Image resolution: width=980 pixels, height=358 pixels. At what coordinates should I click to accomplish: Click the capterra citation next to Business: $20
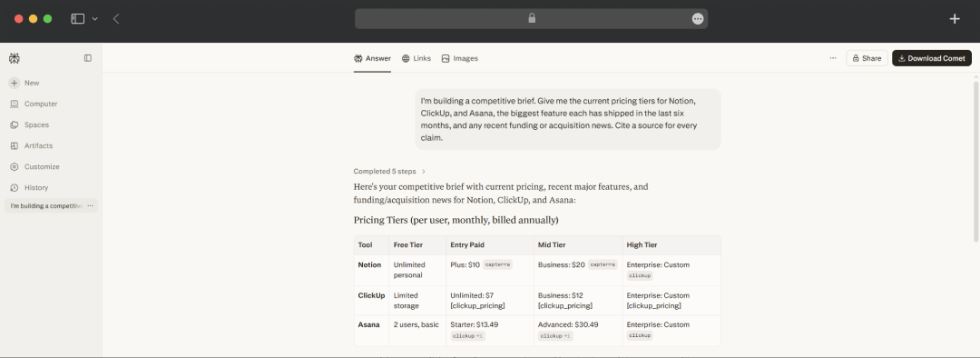coord(603,264)
